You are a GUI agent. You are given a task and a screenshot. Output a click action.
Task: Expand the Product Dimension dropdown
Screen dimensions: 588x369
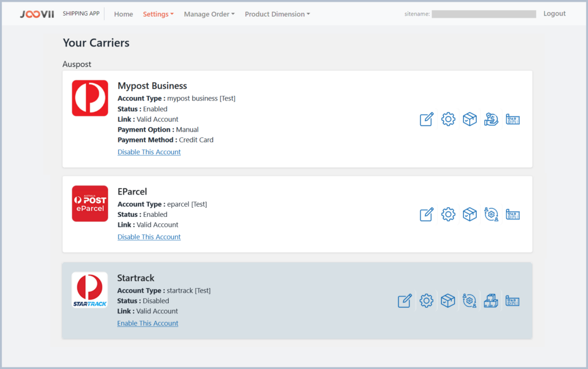point(277,14)
